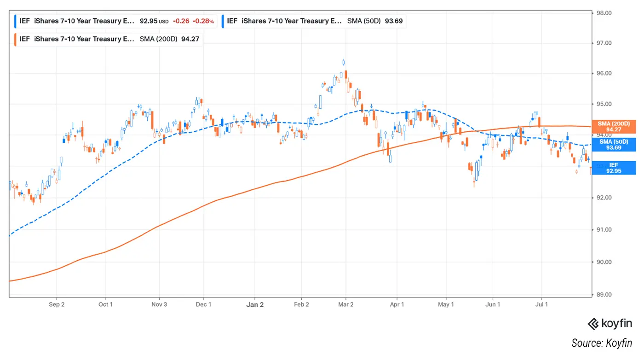Click the SMA (200D) label in the legend
Viewport: 644px width, 362px height.
pyautogui.click(x=158, y=39)
